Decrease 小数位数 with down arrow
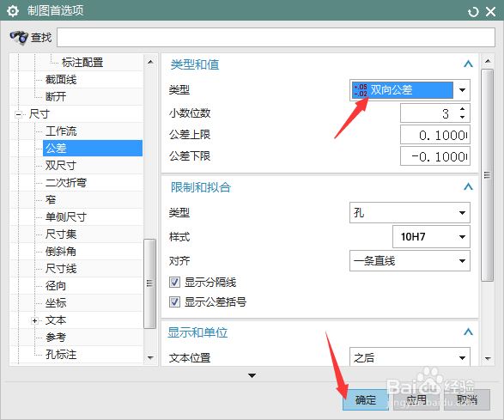504x420 pixels. pos(462,117)
